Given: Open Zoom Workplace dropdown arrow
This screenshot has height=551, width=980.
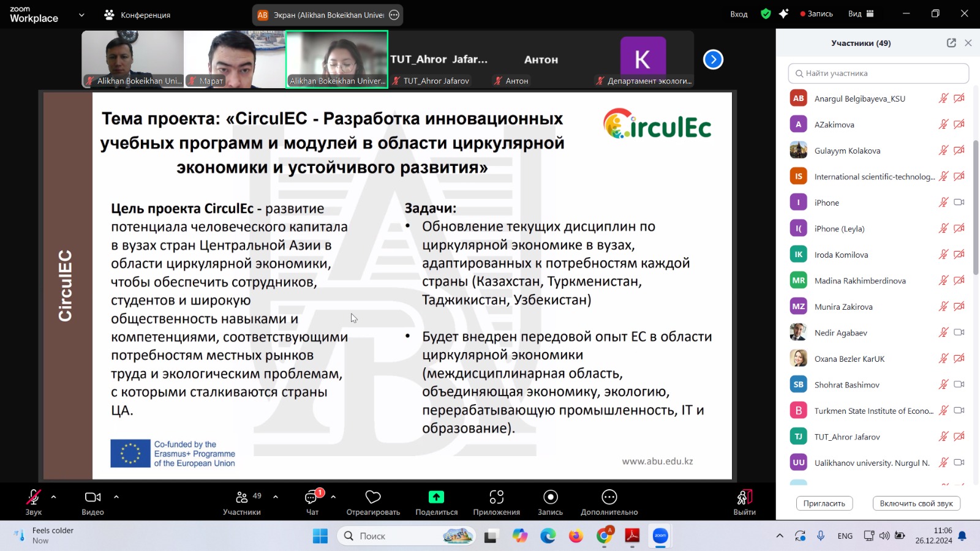Looking at the screenshot, I should (x=81, y=15).
